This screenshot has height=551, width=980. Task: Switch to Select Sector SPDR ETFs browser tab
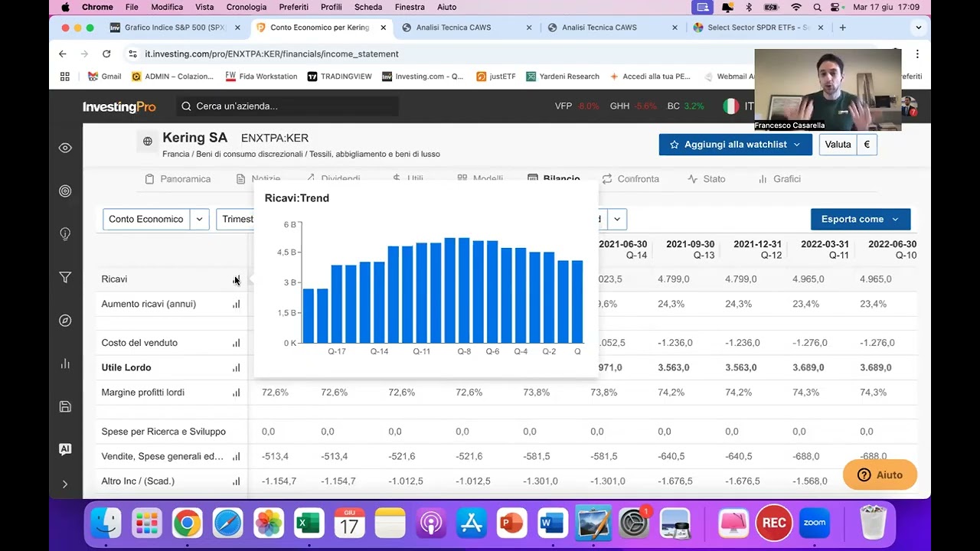tap(758, 28)
